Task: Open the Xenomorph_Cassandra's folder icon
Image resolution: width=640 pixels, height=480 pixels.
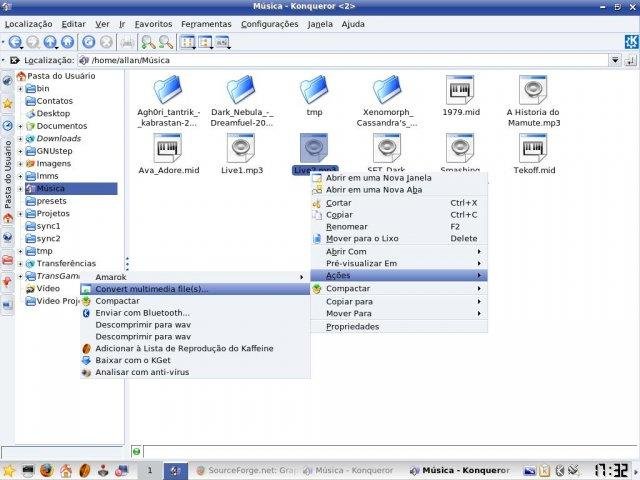Action: pyautogui.click(x=387, y=90)
